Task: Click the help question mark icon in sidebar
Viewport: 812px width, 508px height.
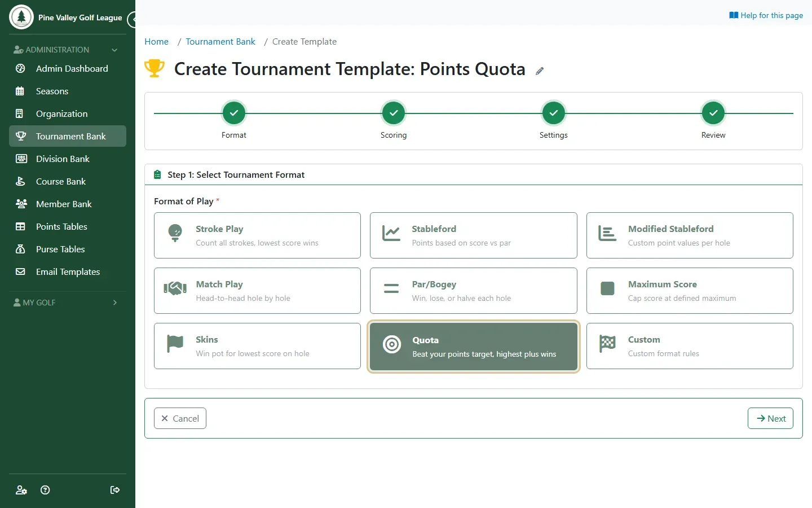Action: [x=45, y=490]
